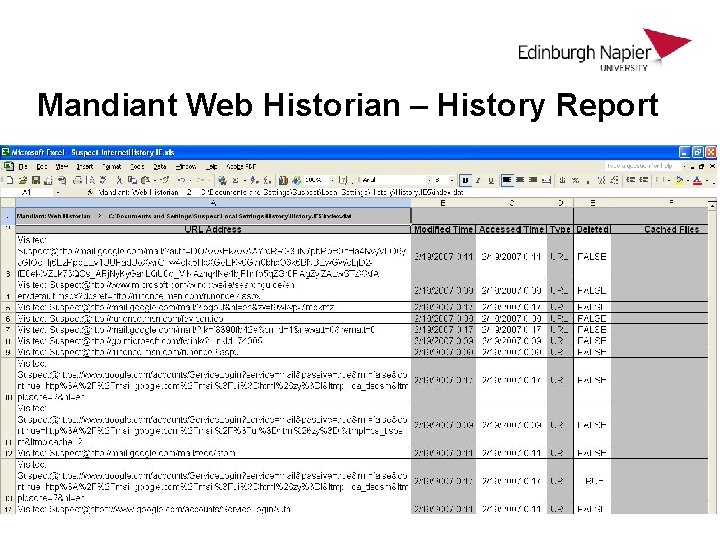Click the Format Painter brush icon
The height and width of the screenshot is (540, 720).
pyautogui.click(x=165, y=180)
